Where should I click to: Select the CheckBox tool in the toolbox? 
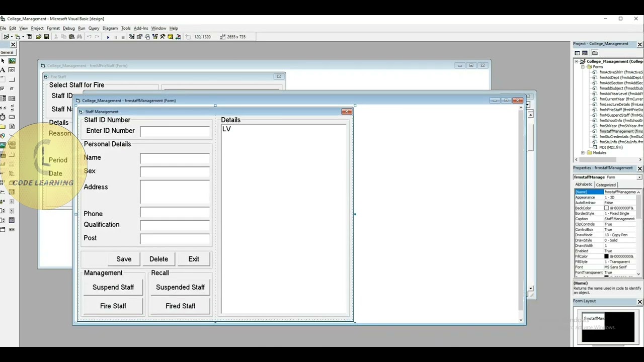3,88
